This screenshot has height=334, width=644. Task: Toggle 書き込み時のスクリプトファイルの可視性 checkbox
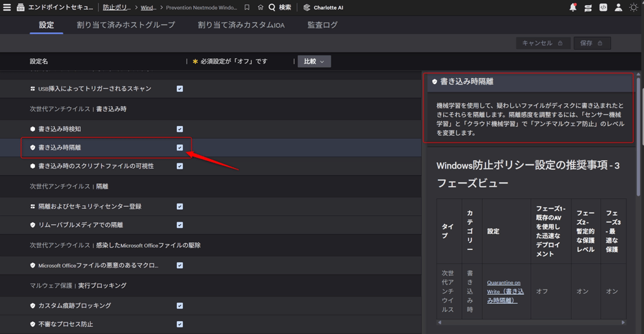point(180,166)
